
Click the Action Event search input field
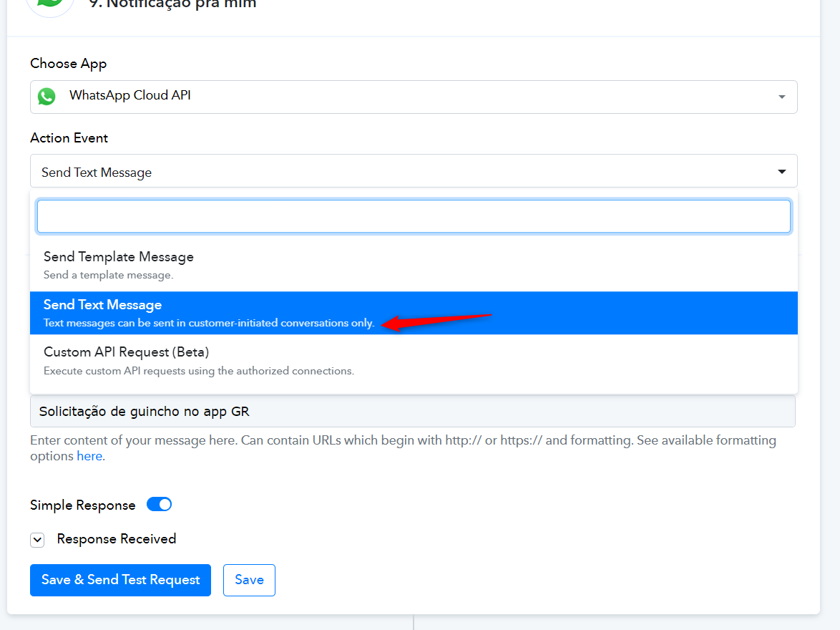click(x=414, y=217)
